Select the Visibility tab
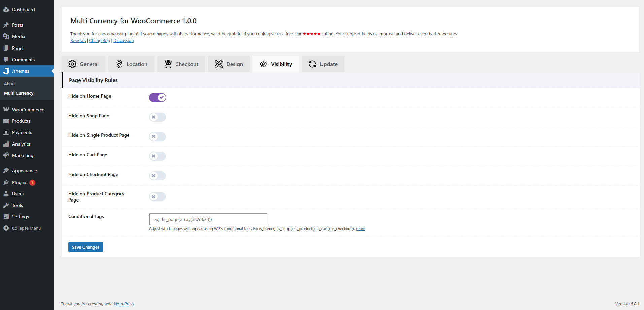The width and height of the screenshot is (644, 310). click(x=276, y=64)
